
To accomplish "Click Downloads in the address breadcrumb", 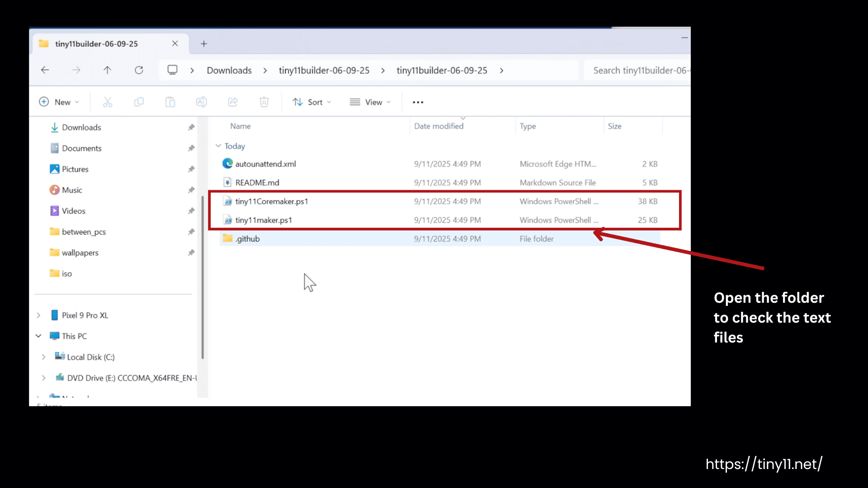I will [x=229, y=70].
